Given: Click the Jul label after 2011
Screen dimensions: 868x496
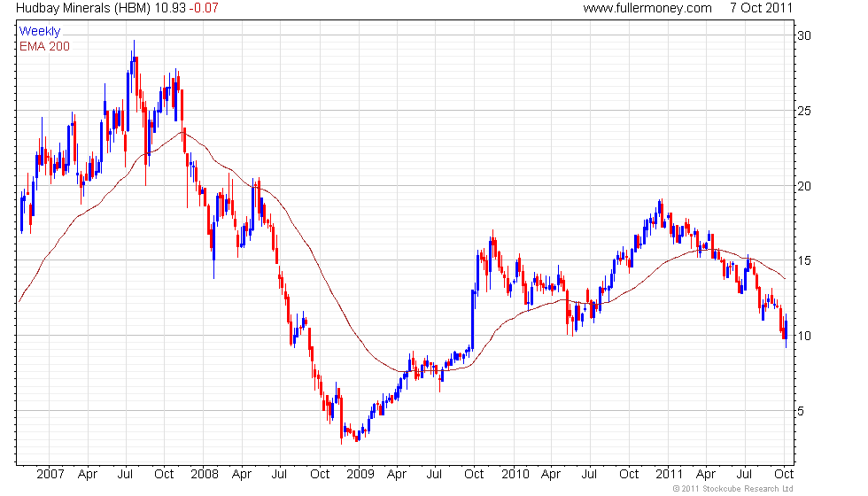Looking at the screenshot, I should [x=744, y=475].
